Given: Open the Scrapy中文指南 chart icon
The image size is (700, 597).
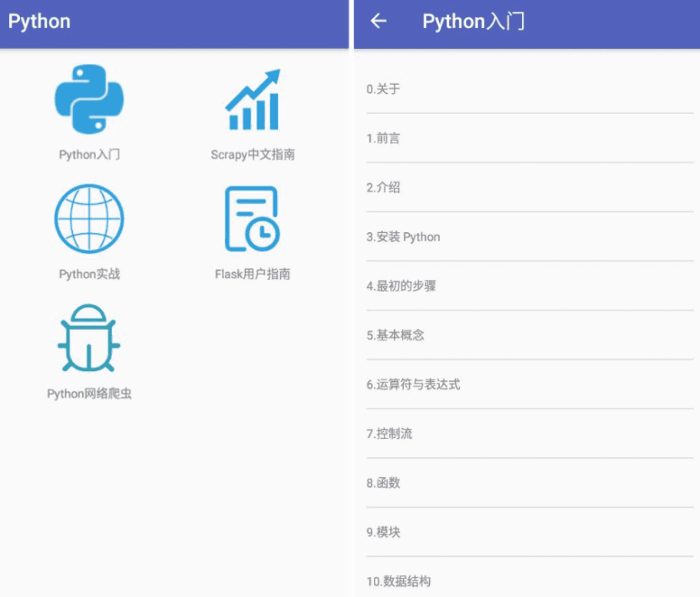Looking at the screenshot, I should [253, 99].
